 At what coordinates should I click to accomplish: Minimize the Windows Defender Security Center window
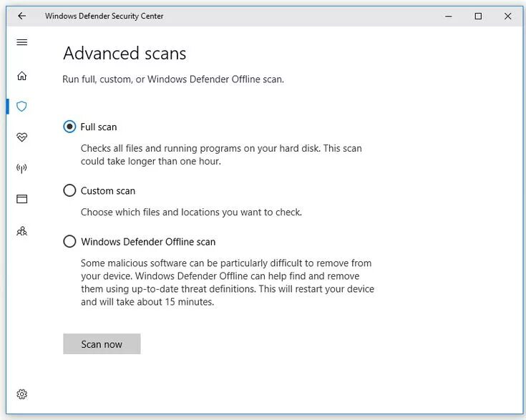coord(449,16)
